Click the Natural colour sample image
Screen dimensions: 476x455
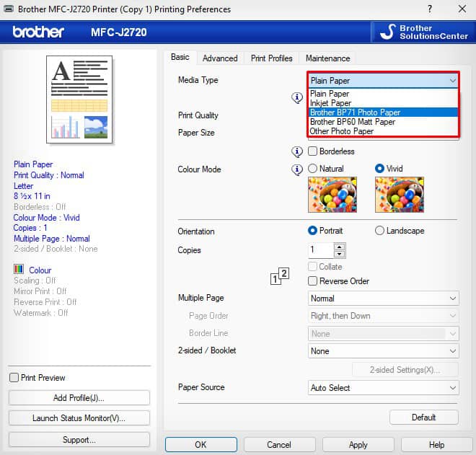[332, 195]
